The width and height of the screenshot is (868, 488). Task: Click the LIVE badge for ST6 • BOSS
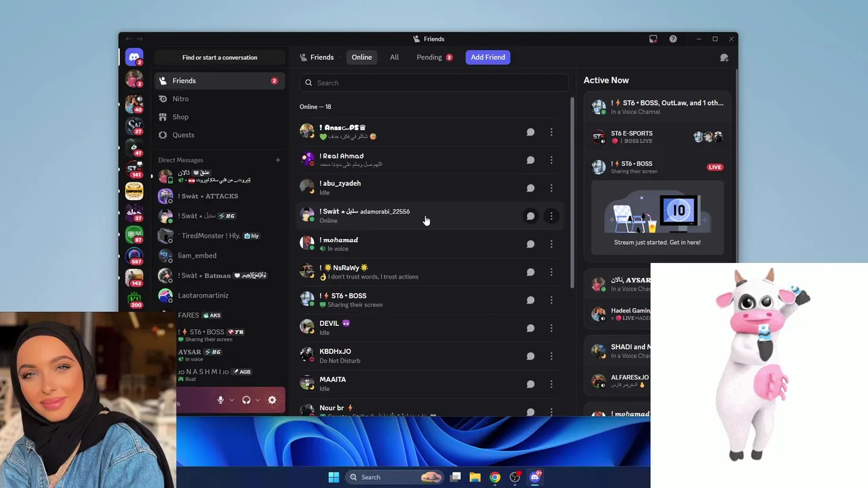(x=715, y=167)
